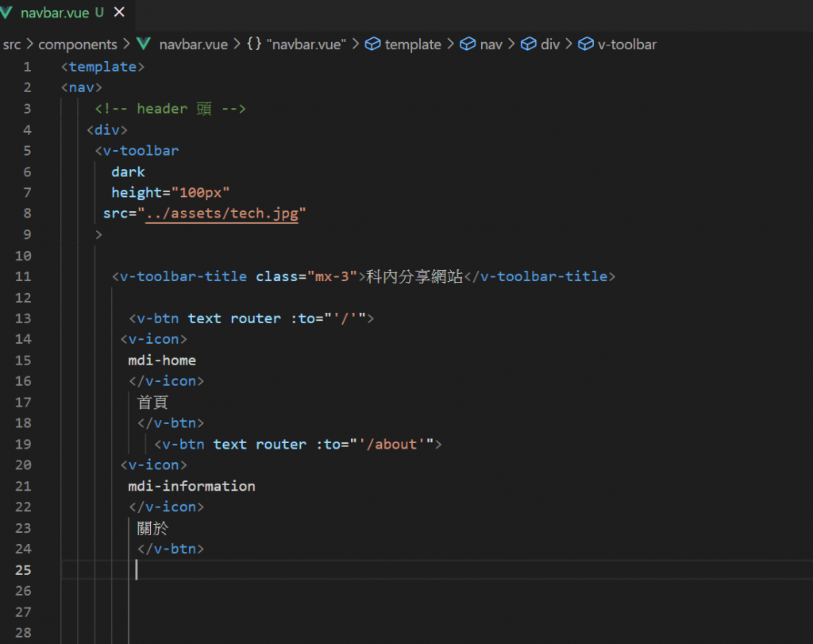
Task: Open the nav breadcrumb
Action: point(491,44)
